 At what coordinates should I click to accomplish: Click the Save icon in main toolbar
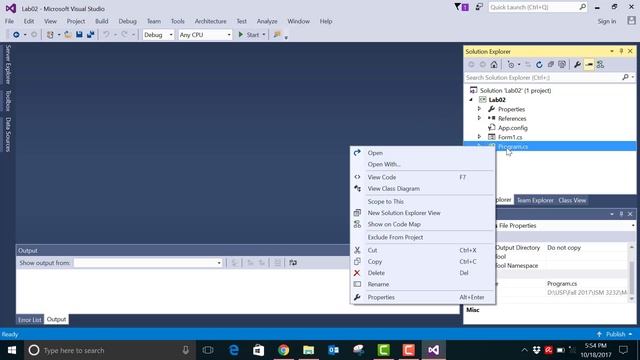pyautogui.click(x=79, y=35)
